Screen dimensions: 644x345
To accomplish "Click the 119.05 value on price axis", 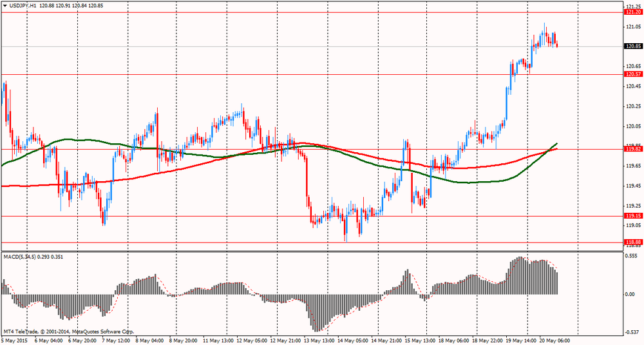I will (633, 225).
